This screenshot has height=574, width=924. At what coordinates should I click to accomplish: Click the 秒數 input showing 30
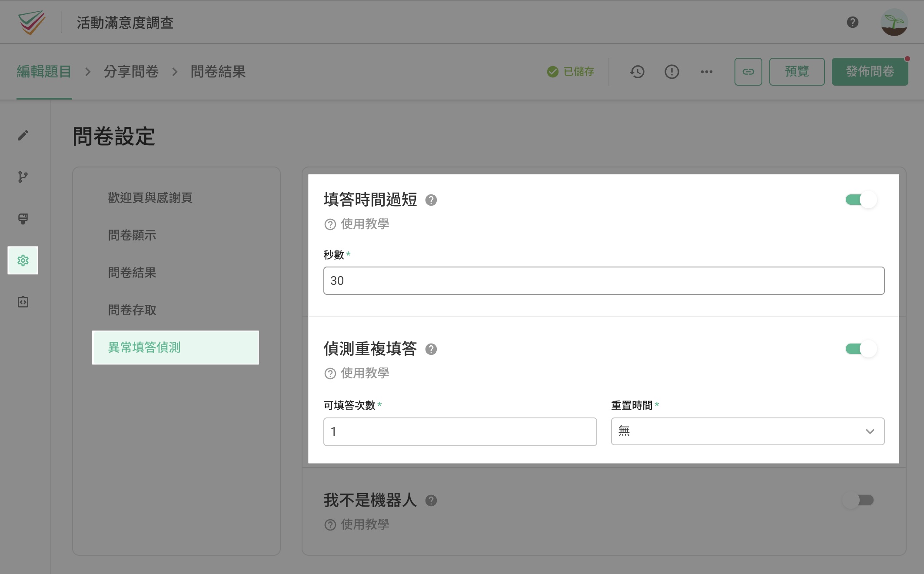coord(603,280)
